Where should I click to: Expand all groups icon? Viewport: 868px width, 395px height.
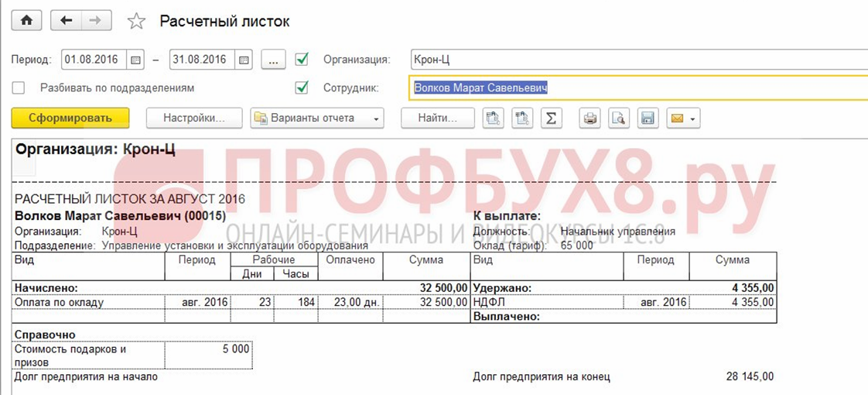coord(493,118)
